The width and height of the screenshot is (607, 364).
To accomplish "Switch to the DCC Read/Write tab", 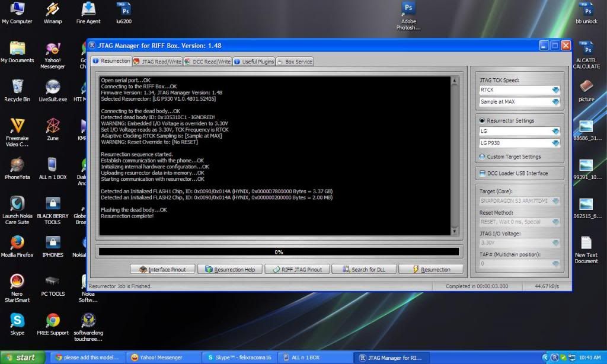I will point(207,62).
